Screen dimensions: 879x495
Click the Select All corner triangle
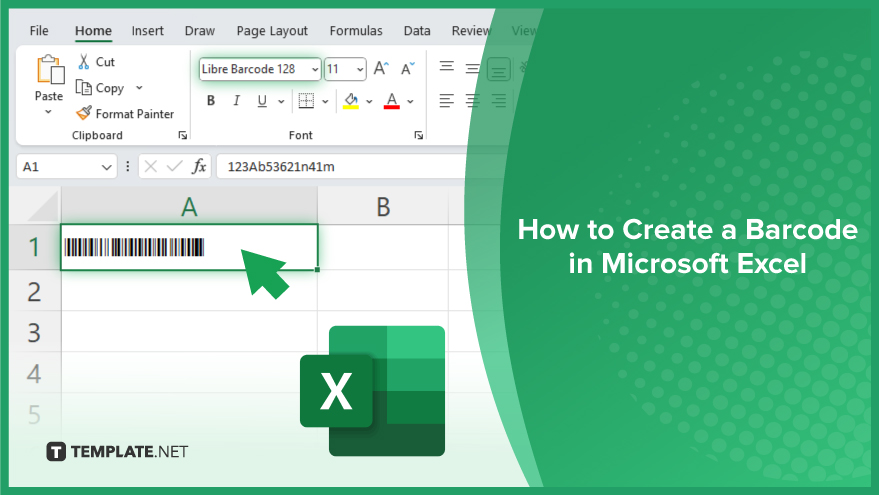point(42,206)
